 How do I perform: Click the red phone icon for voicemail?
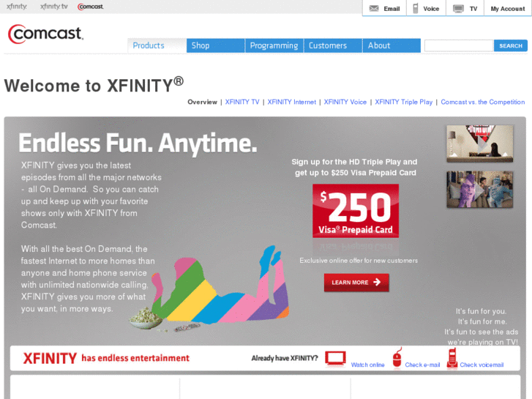point(452,358)
